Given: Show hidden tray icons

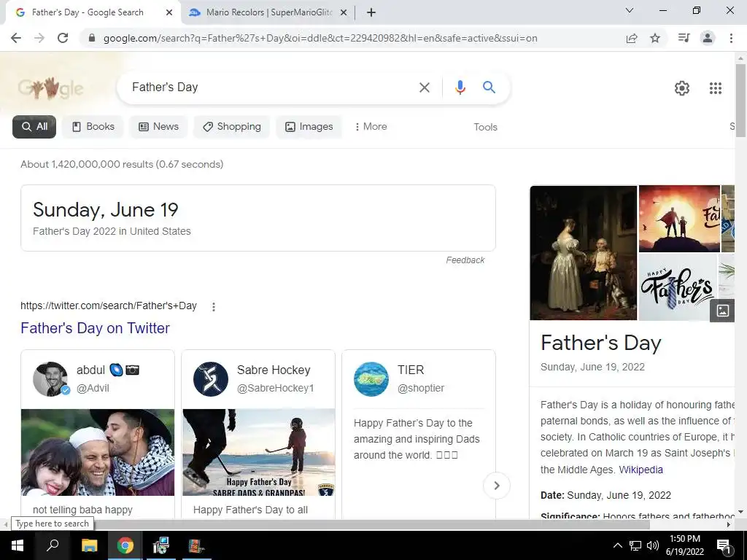Looking at the screenshot, I should 617,545.
